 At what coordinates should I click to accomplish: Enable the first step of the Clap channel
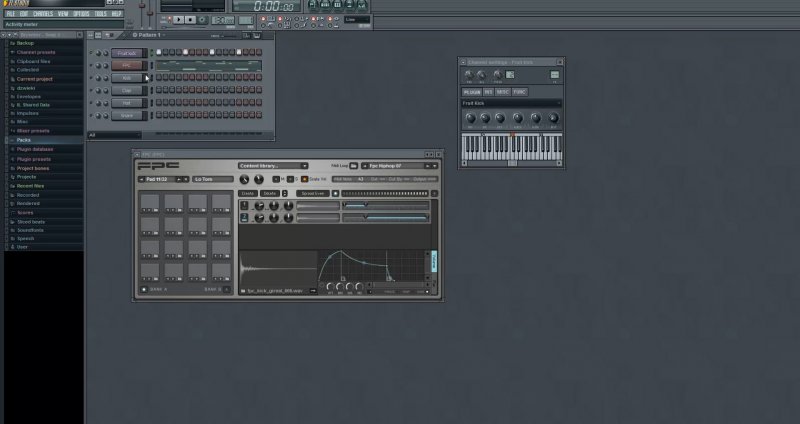coord(157,90)
